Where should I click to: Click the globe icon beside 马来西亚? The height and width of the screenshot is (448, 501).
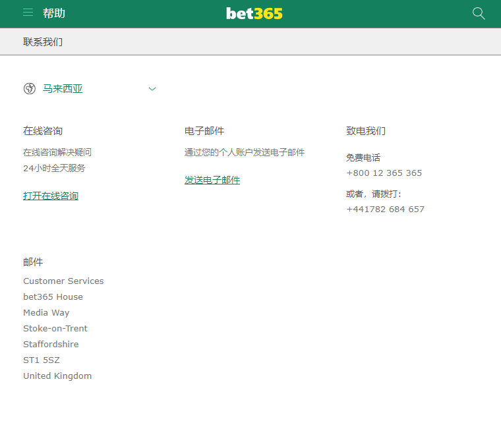29,89
